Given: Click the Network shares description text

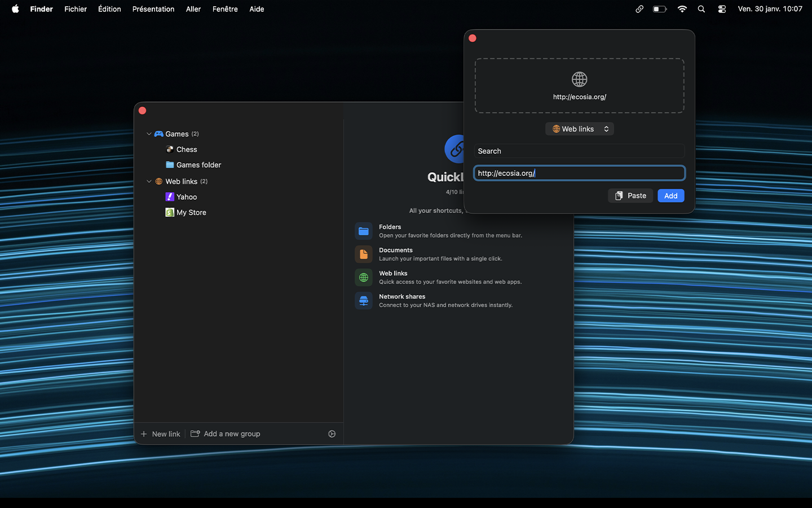Looking at the screenshot, I should pyautogui.click(x=445, y=305).
